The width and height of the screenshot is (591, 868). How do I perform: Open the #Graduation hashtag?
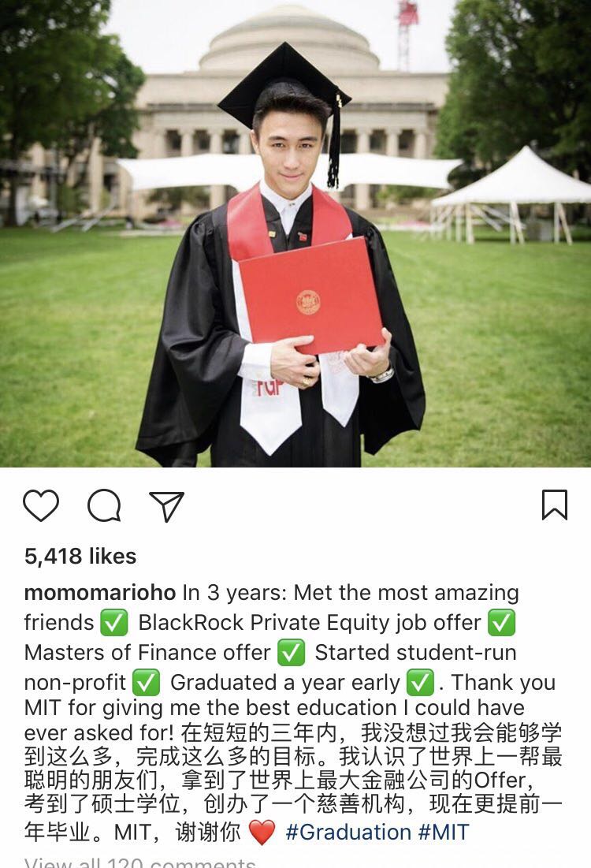click(348, 832)
